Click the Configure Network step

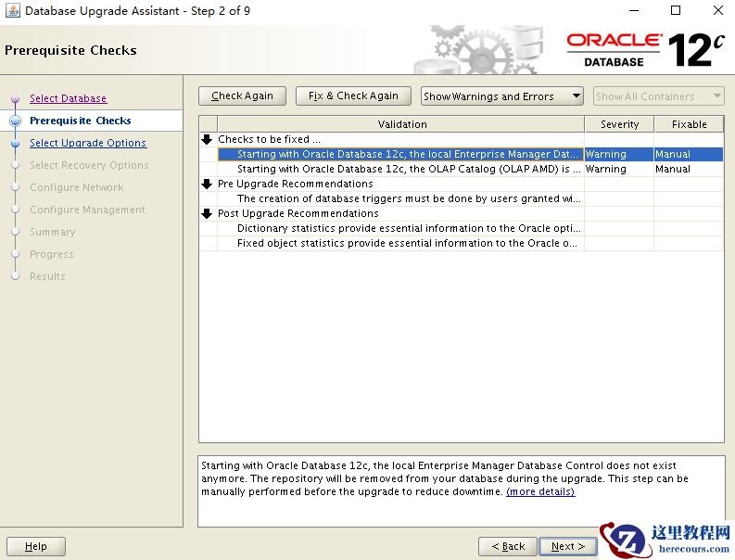click(76, 187)
